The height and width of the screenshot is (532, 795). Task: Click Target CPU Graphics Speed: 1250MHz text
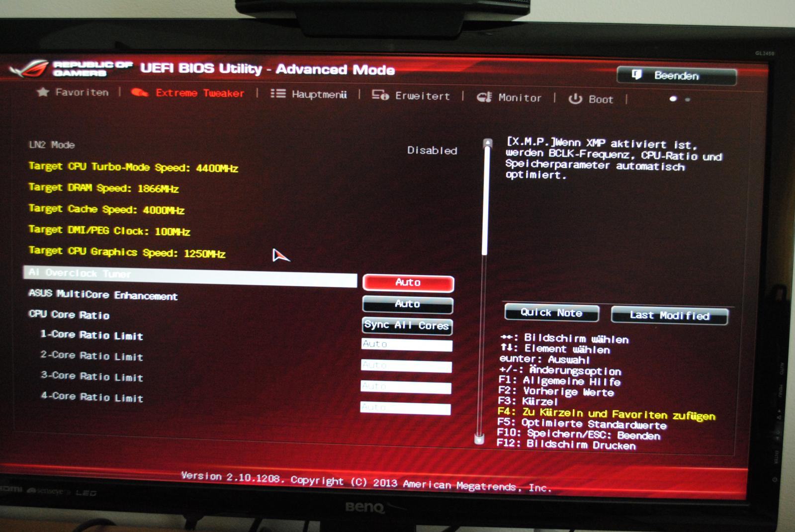click(x=127, y=252)
